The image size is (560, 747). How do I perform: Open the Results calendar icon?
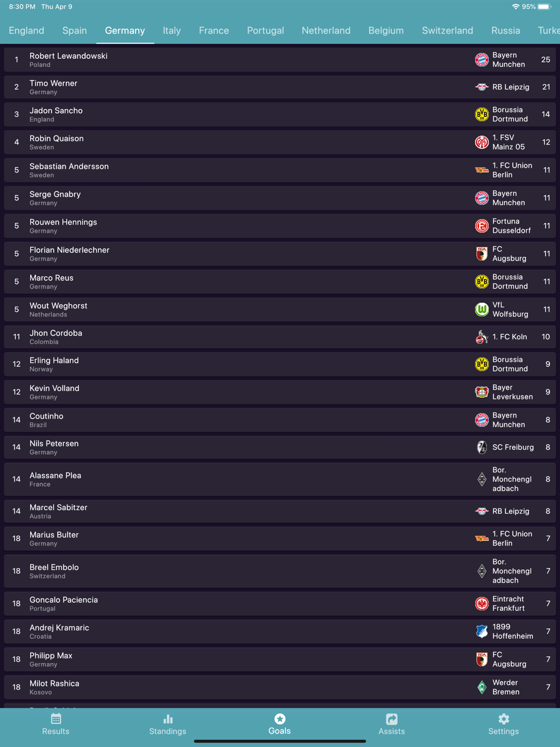56,718
